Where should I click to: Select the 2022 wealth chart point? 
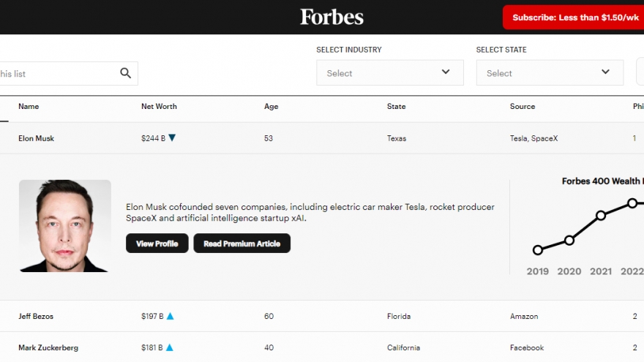(x=632, y=203)
